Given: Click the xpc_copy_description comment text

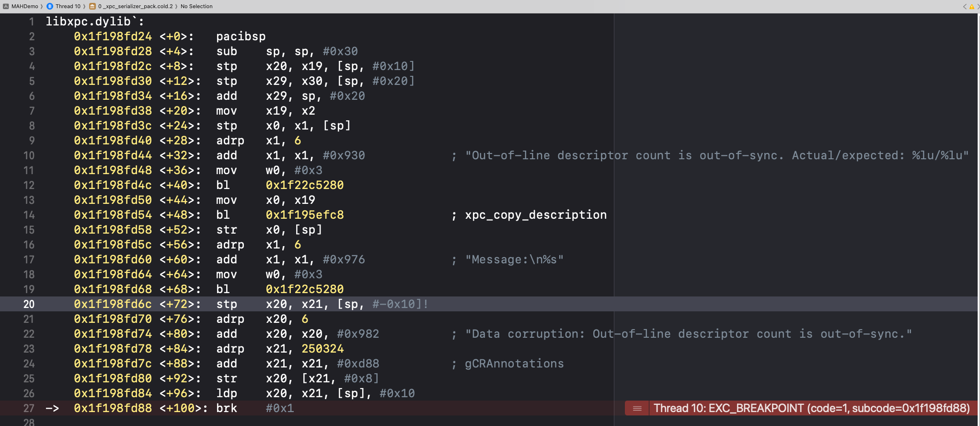Looking at the screenshot, I should (x=535, y=215).
